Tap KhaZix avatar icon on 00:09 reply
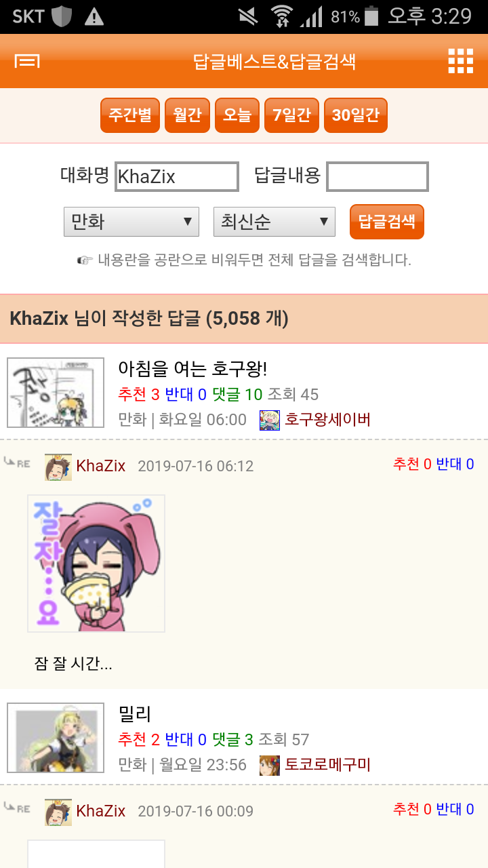 click(58, 812)
